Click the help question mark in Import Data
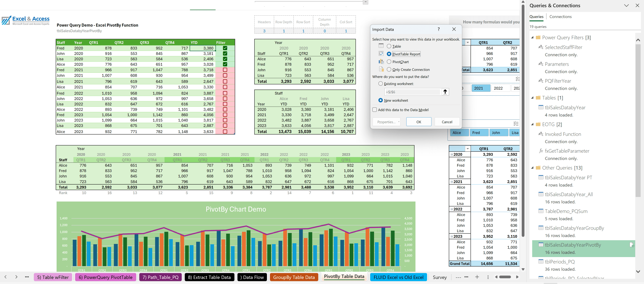644x284 pixels. click(x=438, y=29)
